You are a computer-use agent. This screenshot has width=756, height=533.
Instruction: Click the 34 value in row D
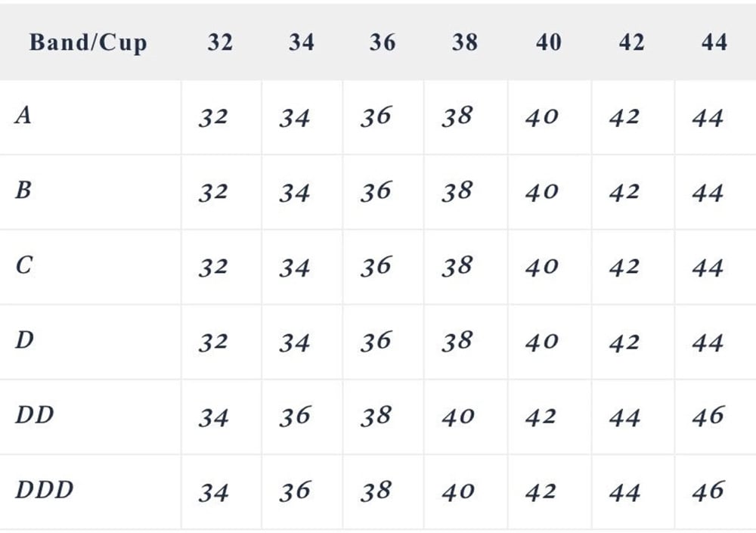click(x=294, y=342)
